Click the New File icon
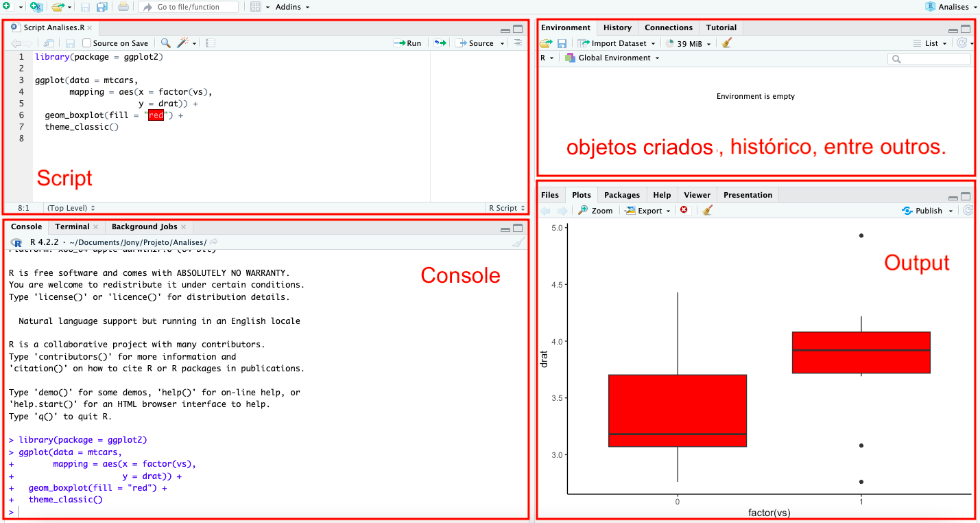The width and height of the screenshot is (980, 523). tap(7, 7)
